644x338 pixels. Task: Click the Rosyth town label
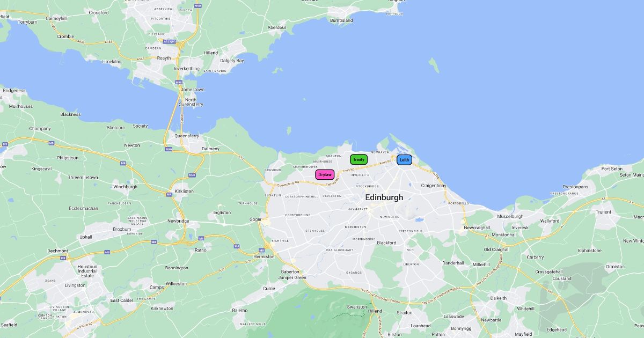(164, 58)
